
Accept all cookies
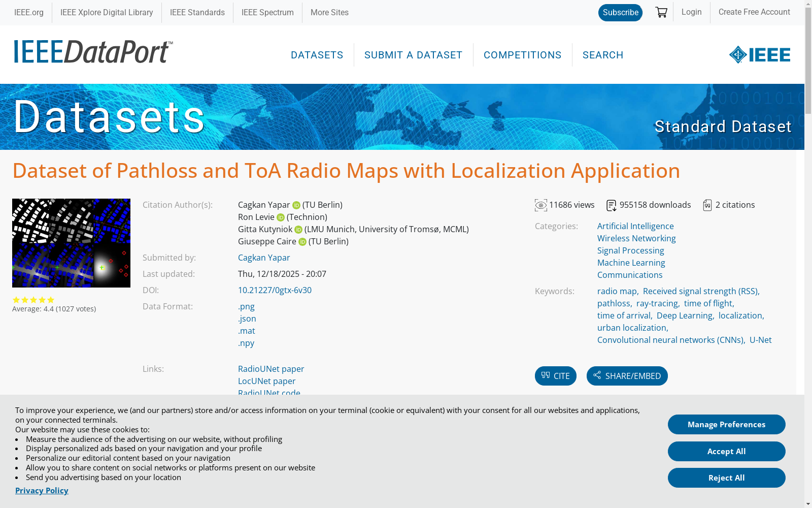pos(727,452)
